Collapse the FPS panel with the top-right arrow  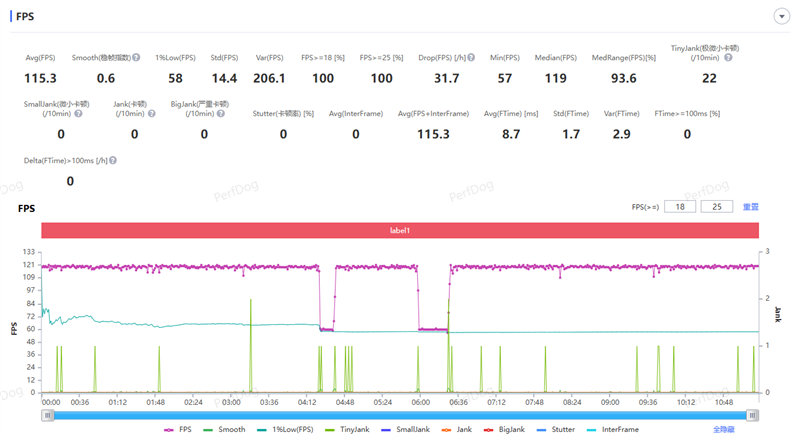(x=780, y=16)
